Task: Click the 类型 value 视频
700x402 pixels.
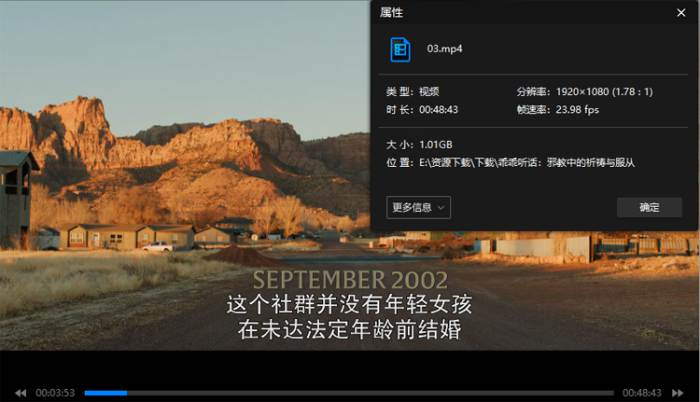Action: click(429, 92)
